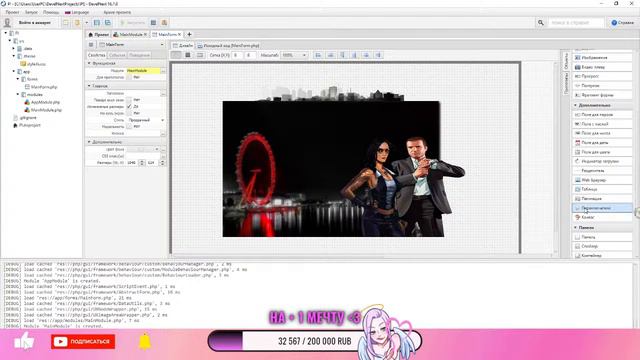Screen dimensions: 640x360
Task: Add the Video player (Видео плеер) component
Action: [602, 67]
